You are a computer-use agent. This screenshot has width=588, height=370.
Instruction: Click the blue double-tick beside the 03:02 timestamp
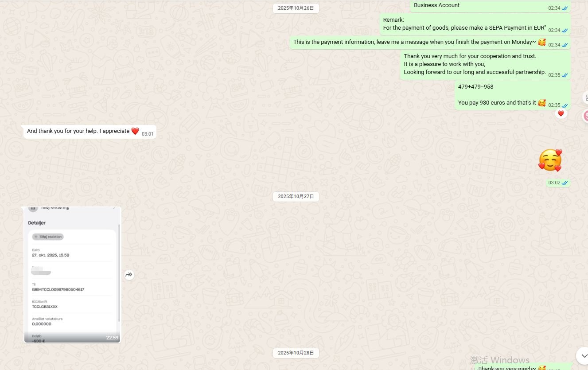[x=565, y=183]
